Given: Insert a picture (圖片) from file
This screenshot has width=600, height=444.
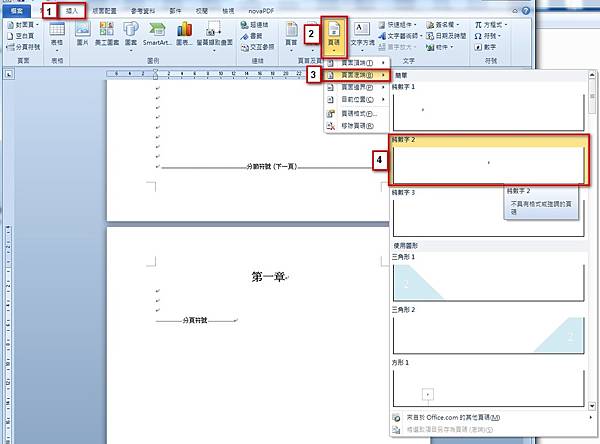Looking at the screenshot, I should (83, 34).
